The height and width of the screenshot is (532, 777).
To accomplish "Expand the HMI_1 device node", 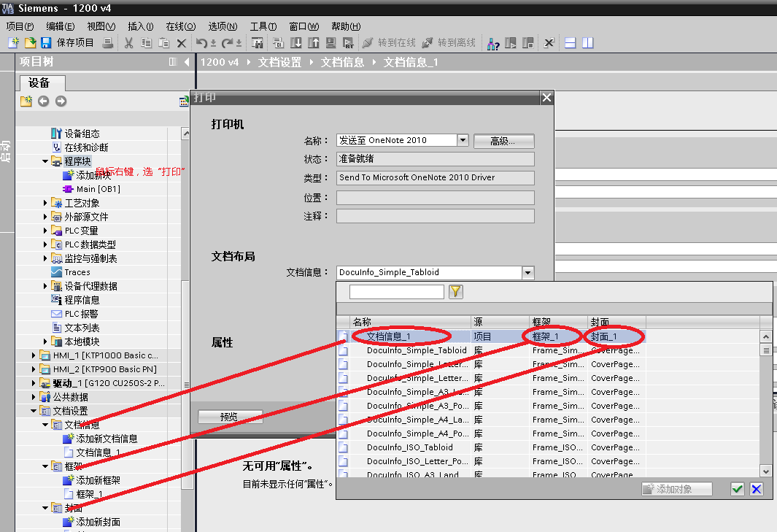I will coord(34,355).
